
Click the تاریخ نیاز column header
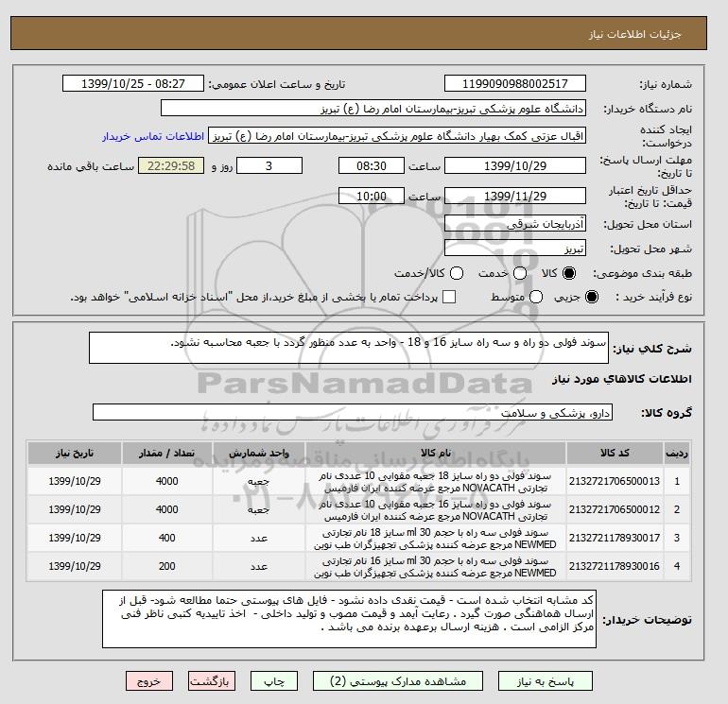point(75,453)
